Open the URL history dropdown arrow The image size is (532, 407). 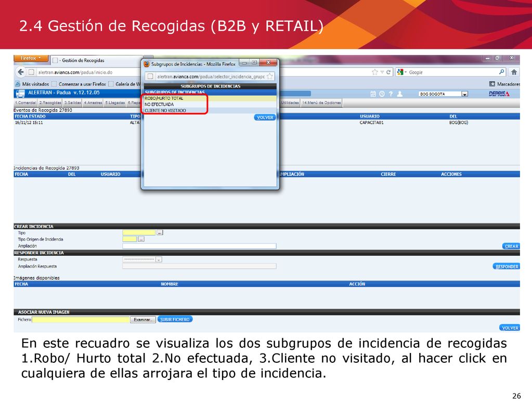tap(382, 72)
